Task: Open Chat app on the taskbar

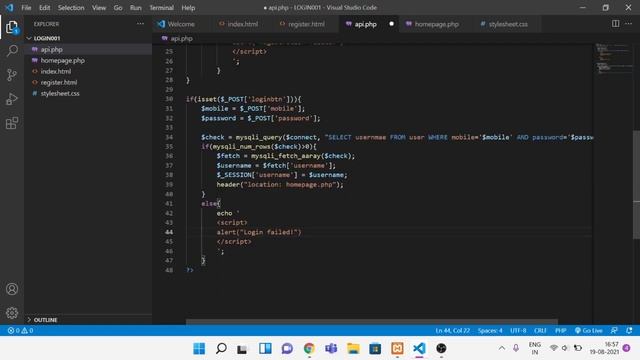Action: 287,348
